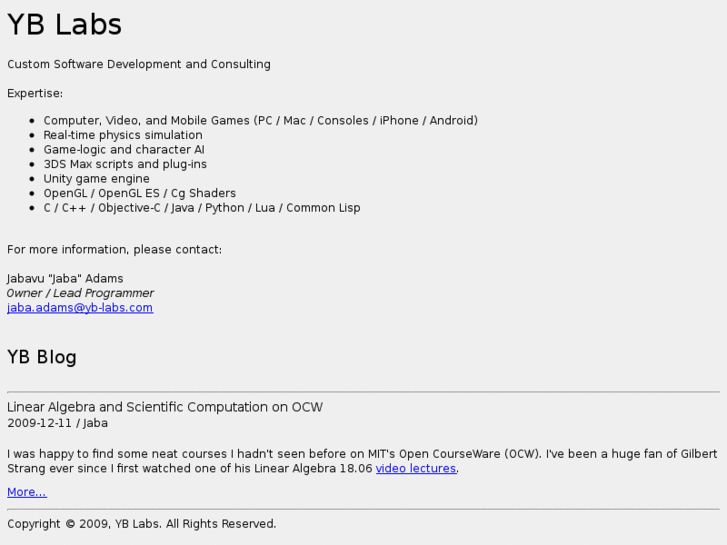This screenshot has width=727, height=545.
Task: Click the Expertise: label
Action: (35, 93)
